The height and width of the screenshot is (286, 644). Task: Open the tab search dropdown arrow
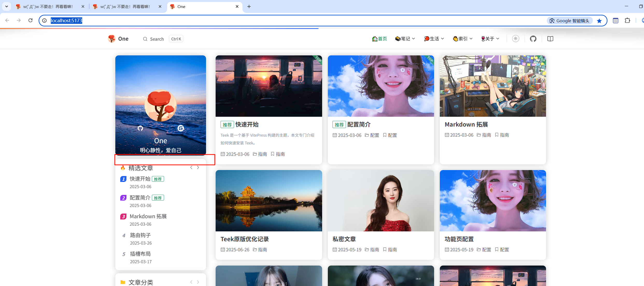pyautogui.click(x=6, y=6)
